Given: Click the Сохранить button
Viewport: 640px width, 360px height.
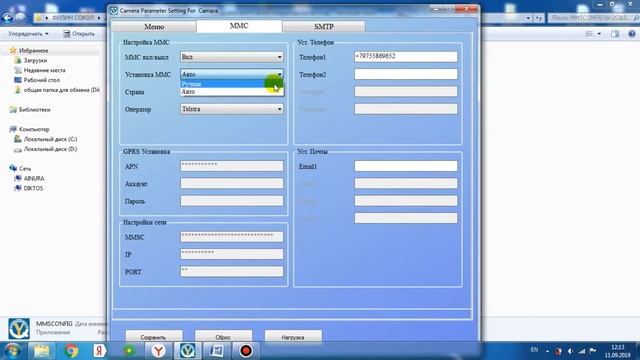Looking at the screenshot, I should coord(153,337).
